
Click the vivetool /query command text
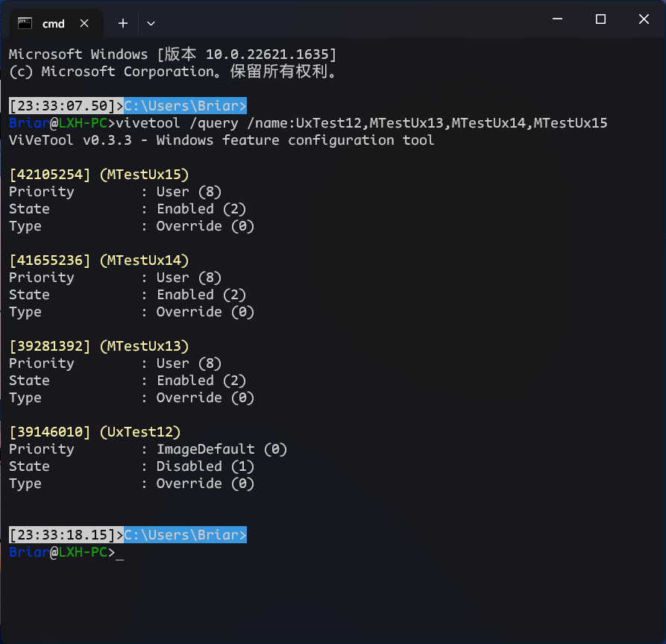click(x=362, y=123)
